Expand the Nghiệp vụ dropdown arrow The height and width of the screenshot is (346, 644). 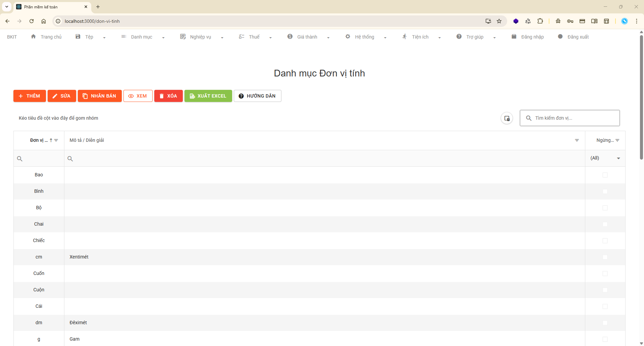click(222, 38)
